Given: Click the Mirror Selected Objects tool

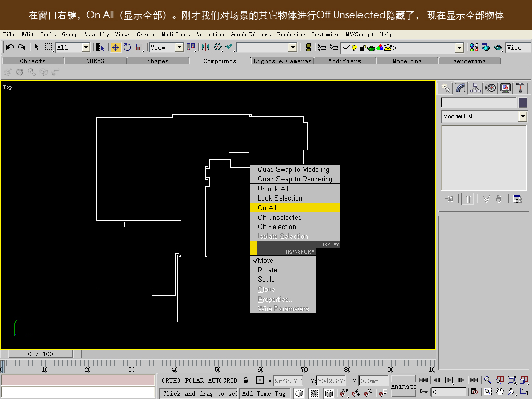Looking at the screenshot, I should [x=205, y=47].
